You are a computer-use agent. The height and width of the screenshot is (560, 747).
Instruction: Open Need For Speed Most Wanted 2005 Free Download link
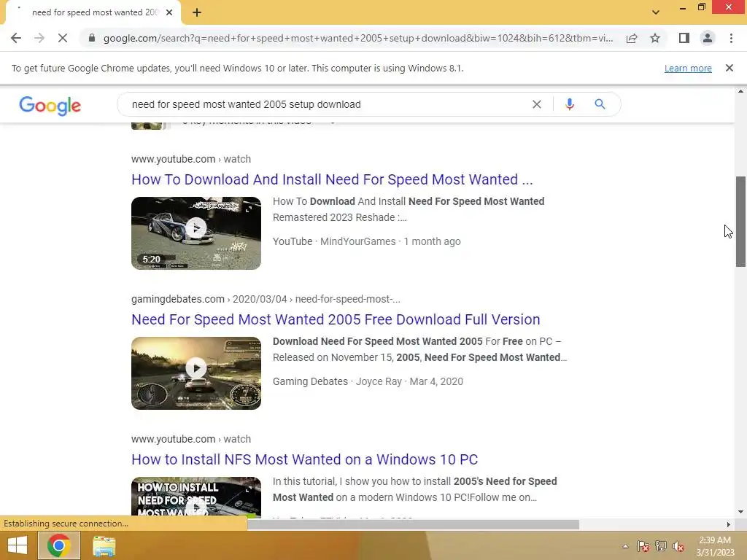click(336, 319)
